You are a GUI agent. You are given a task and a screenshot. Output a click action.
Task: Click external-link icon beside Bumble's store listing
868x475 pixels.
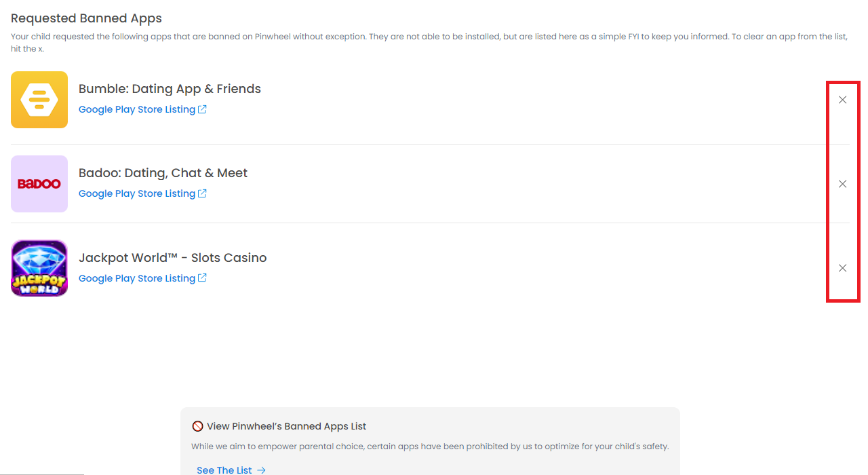[202, 109]
